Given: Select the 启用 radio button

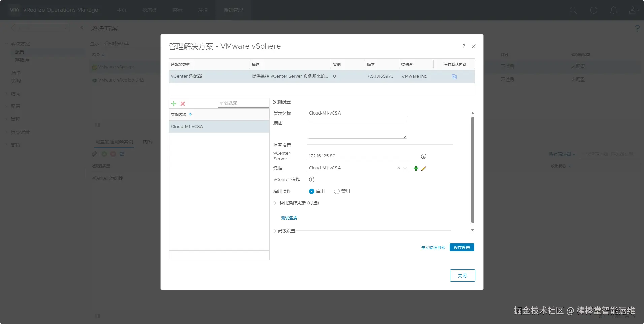Looking at the screenshot, I should (x=312, y=191).
